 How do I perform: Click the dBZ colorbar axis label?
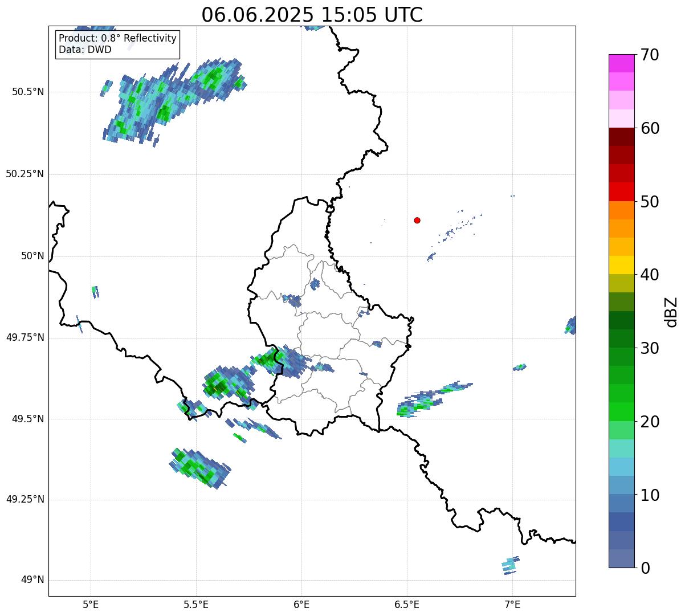(671, 311)
